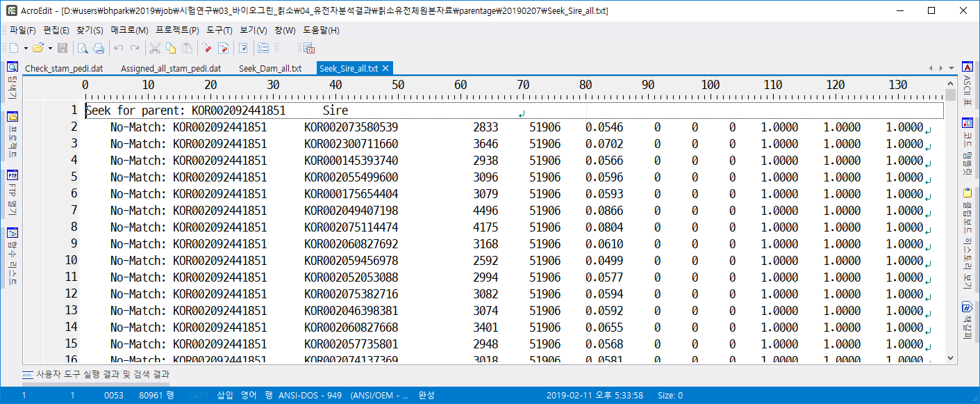Click ANSI-DOS - 949 encoding in status bar
The image size is (980, 404).
coord(310,395)
